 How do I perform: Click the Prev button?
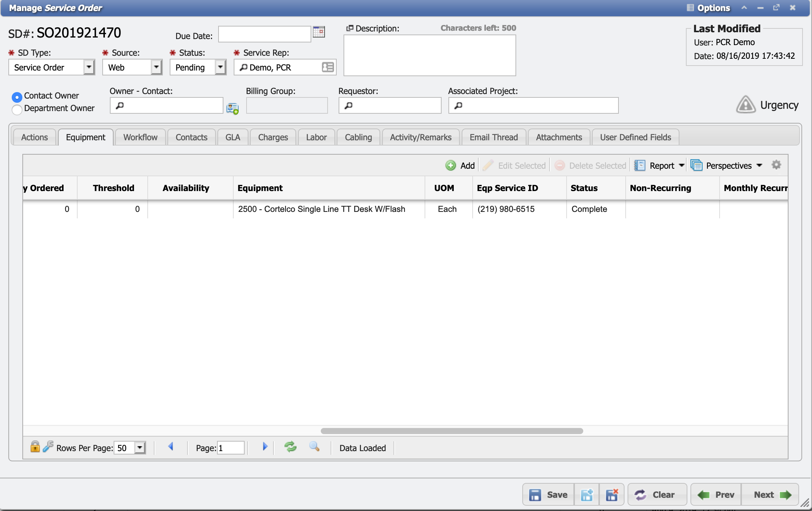pos(716,495)
